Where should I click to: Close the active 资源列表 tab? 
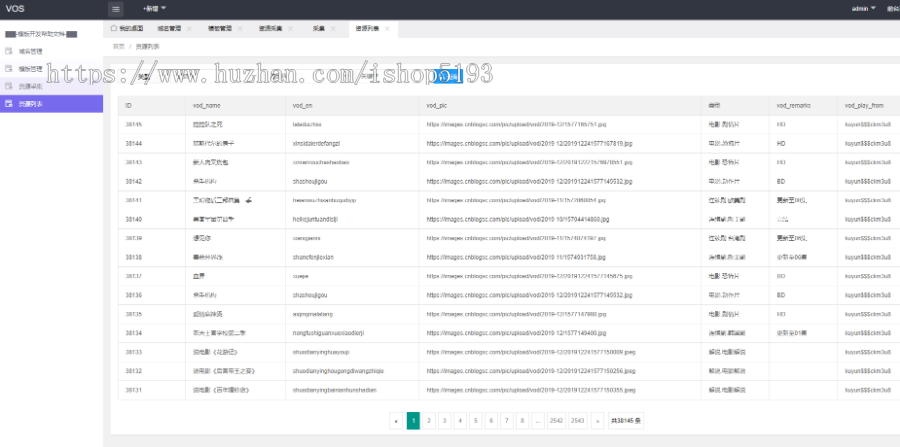click(387, 28)
